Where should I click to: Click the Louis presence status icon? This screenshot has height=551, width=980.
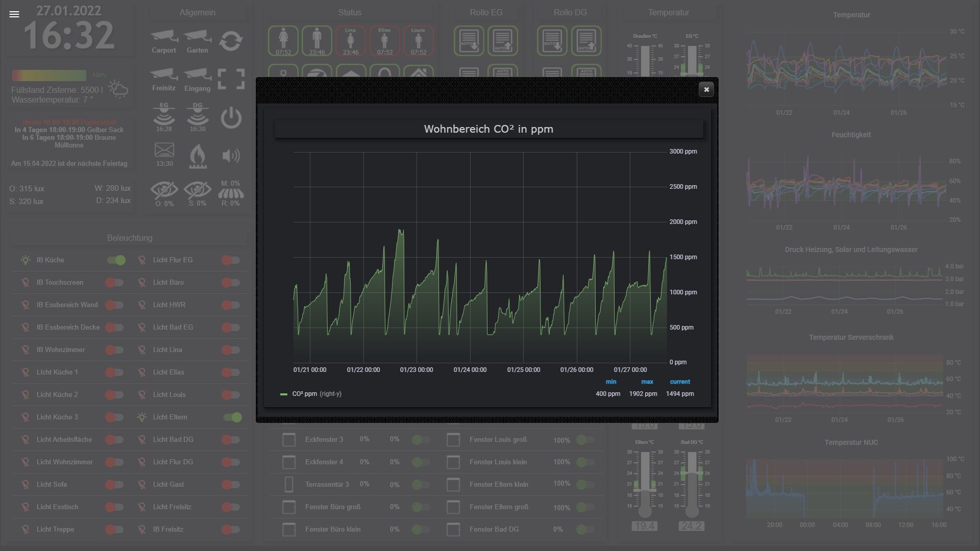pyautogui.click(x=418, y=41)
